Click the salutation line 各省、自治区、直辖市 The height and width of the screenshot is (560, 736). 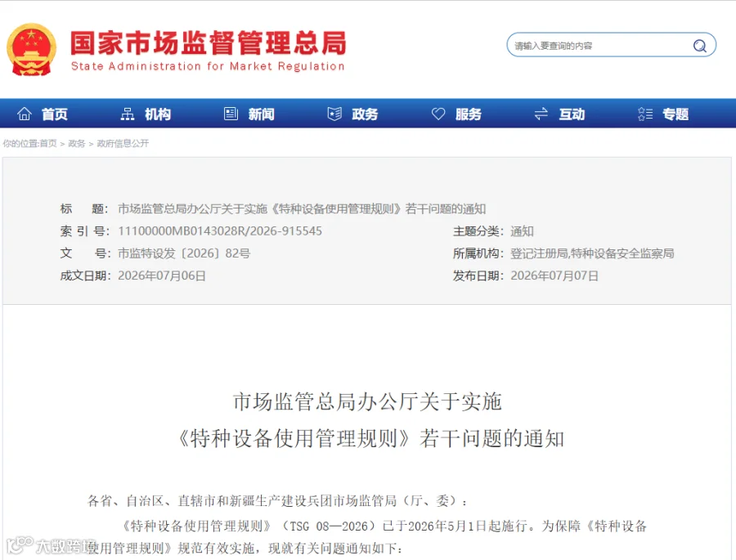(x=277, y=501)
